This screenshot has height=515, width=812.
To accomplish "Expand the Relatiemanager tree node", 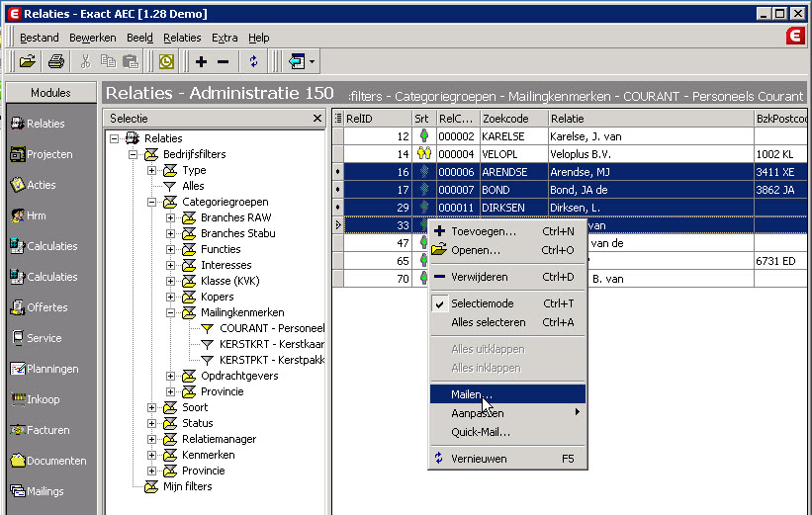I will (151, 439).
